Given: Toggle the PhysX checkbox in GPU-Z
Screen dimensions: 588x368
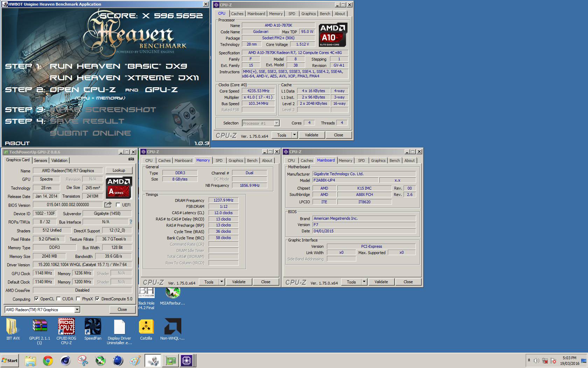Looking at the screenshot, I should (x=78, y=299).
